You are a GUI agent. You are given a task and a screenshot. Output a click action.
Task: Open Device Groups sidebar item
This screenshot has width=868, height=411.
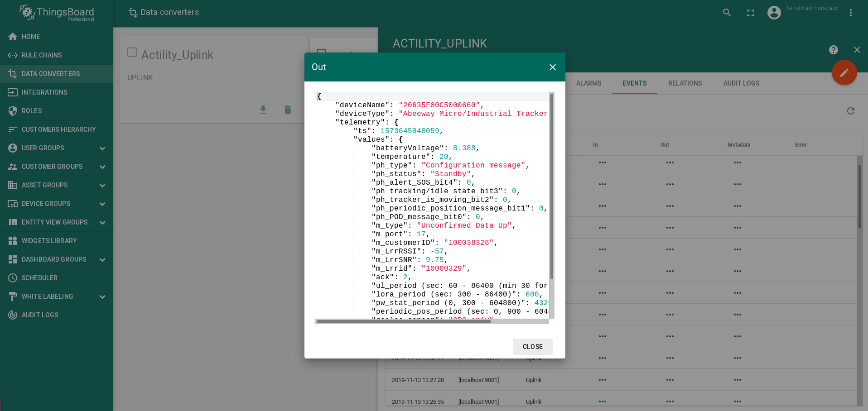pyautogui.click(x=57, y=204)
